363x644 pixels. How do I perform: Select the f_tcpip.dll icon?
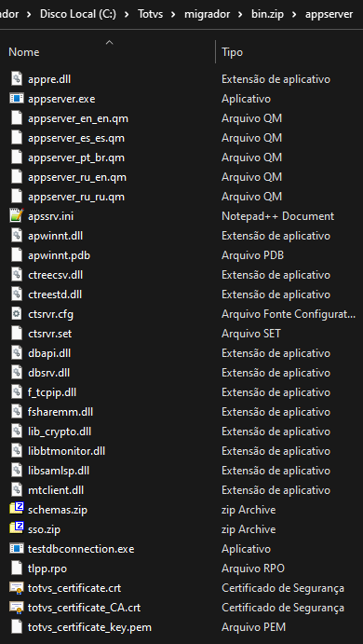tap(17, 392)
